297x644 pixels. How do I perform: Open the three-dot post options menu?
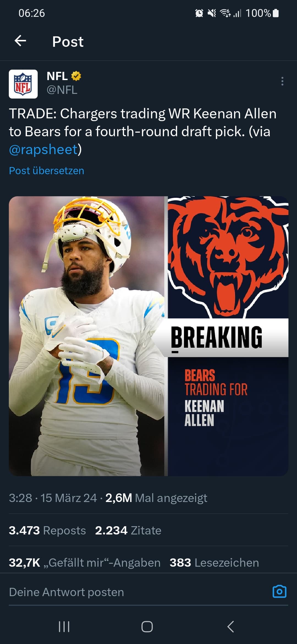(282, 81)
